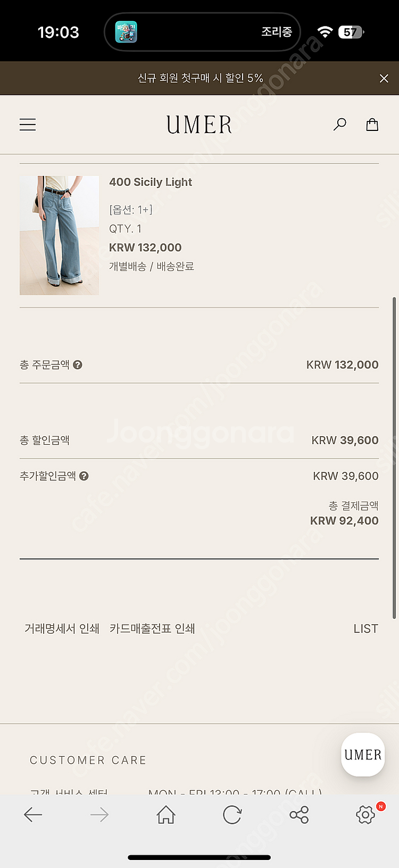Image resolution: width=399 pixels, height=868 pixels.
Task: Tap the UMER header logo
Action: (199, 125)
